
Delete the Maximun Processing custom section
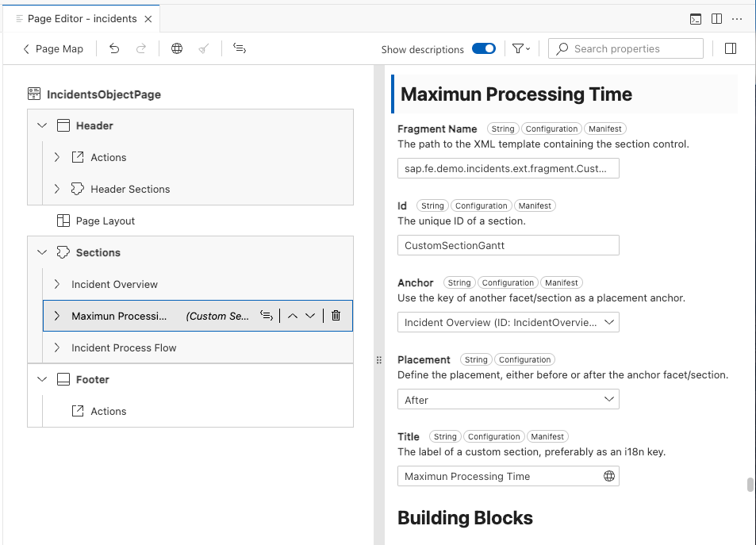pyautogui.click(x=336, y=316)
